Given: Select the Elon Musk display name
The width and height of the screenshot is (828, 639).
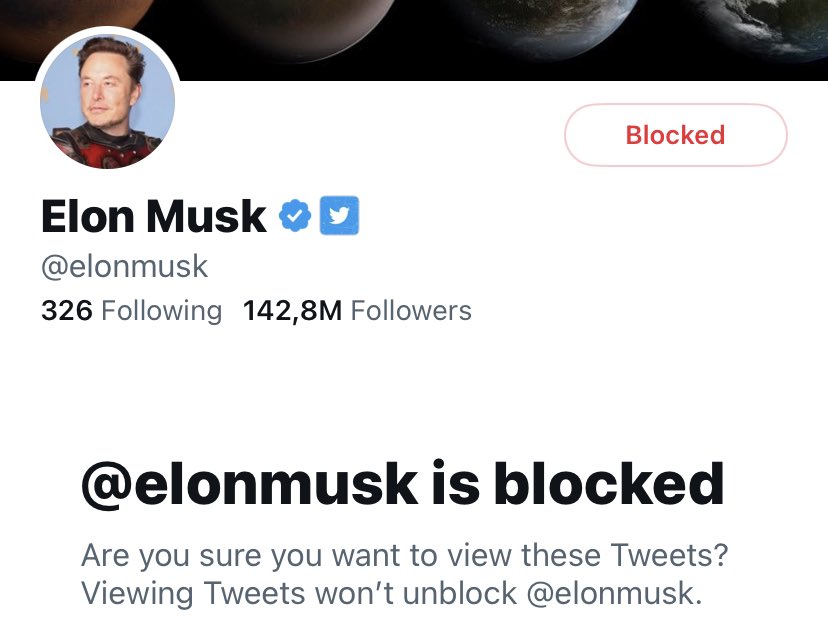Looking at the screenshot, I should 154,216.
